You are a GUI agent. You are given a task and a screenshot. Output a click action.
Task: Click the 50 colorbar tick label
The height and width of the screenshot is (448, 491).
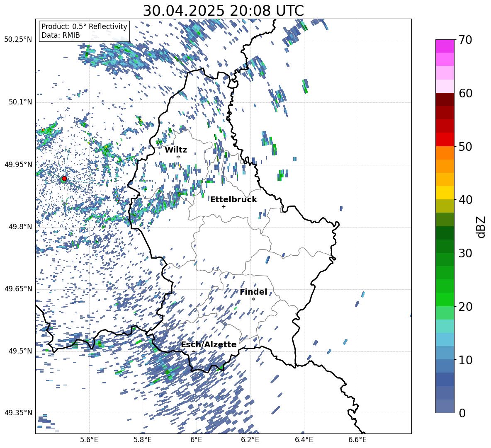click(x=465, y=147)
